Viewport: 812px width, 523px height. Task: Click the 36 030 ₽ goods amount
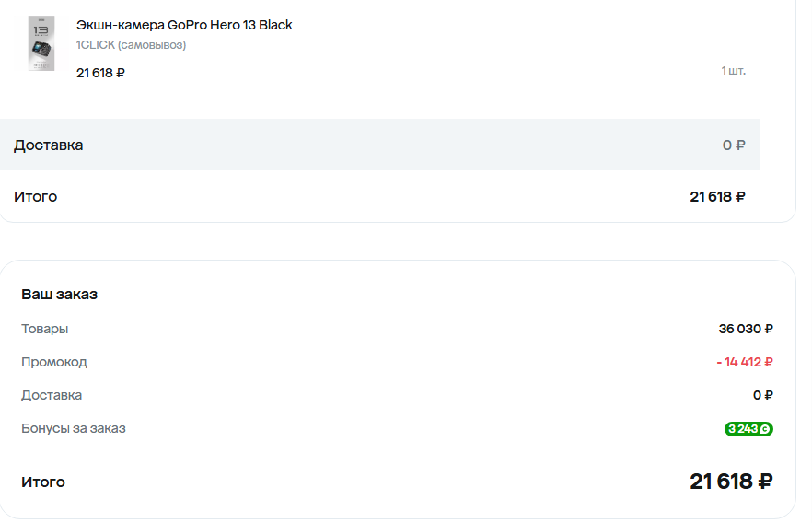click(745, 329)
